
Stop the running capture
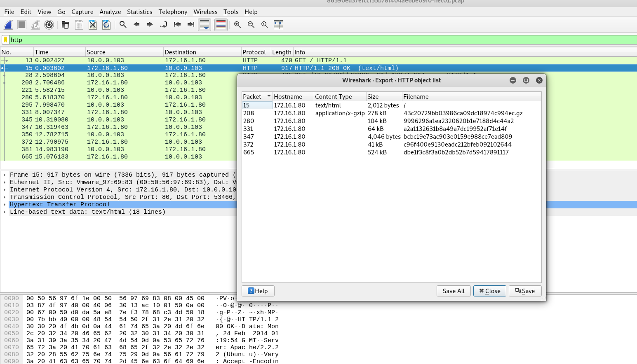point(22,25)
